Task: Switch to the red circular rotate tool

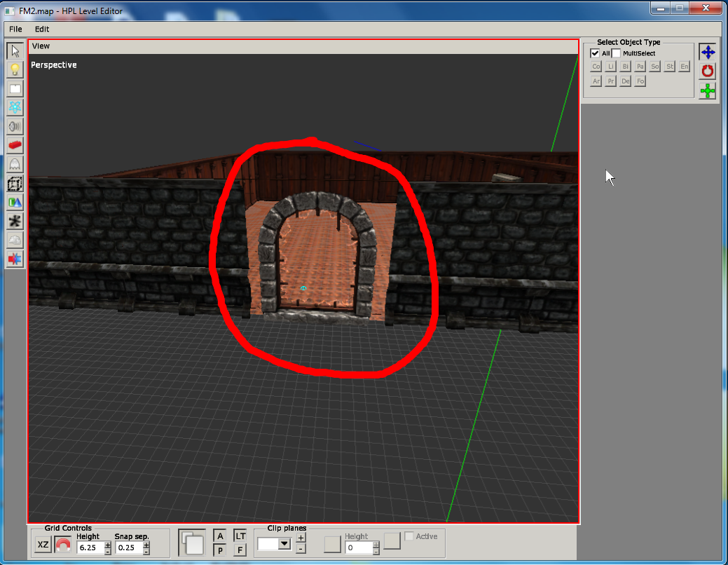Action: click(x=708, y=71)
